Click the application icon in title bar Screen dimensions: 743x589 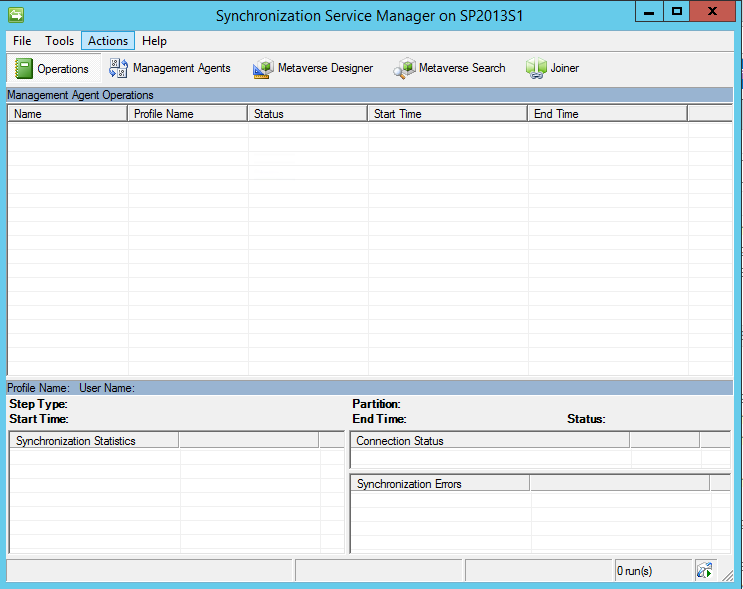(x=16, y=15)
